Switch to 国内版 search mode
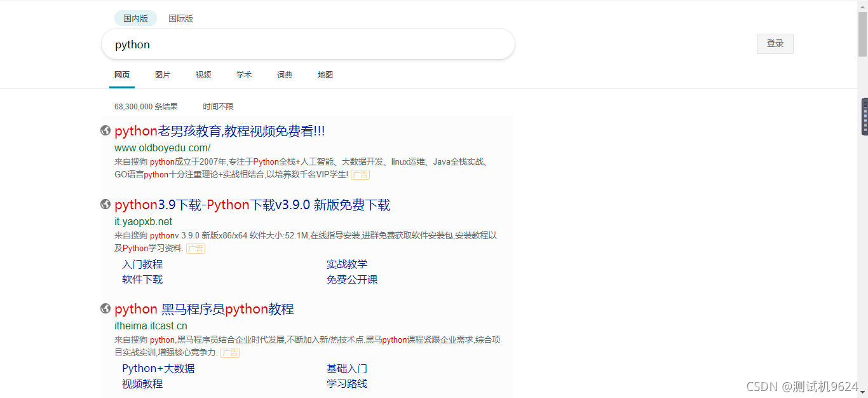868x398 pixels. click(x=136, y=18)
